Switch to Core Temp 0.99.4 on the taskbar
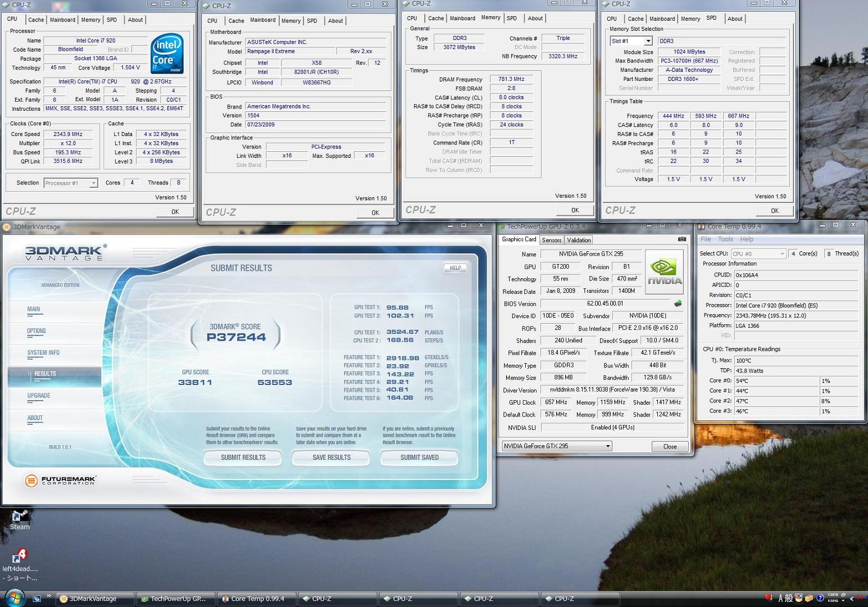The height and width of the screenshot is (607, 868). [257, 599]
